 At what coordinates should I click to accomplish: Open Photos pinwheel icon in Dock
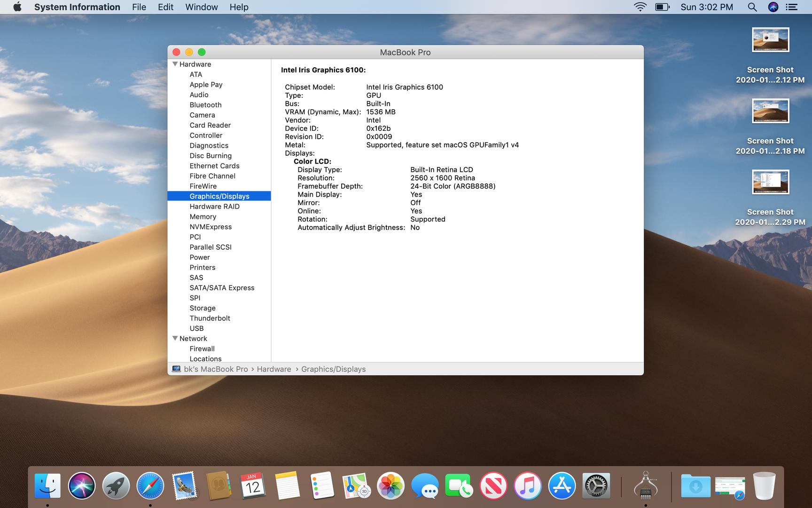click(390, 486)
